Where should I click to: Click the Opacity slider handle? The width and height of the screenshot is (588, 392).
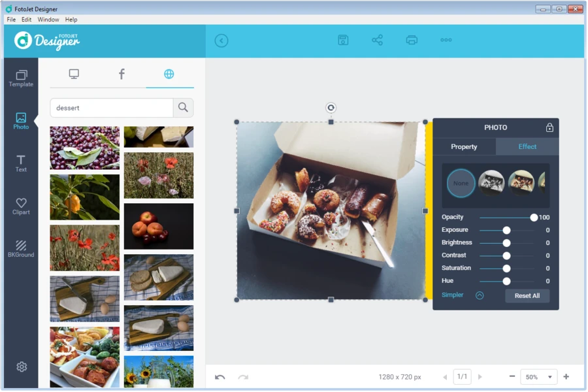click(x=534, y=218)
